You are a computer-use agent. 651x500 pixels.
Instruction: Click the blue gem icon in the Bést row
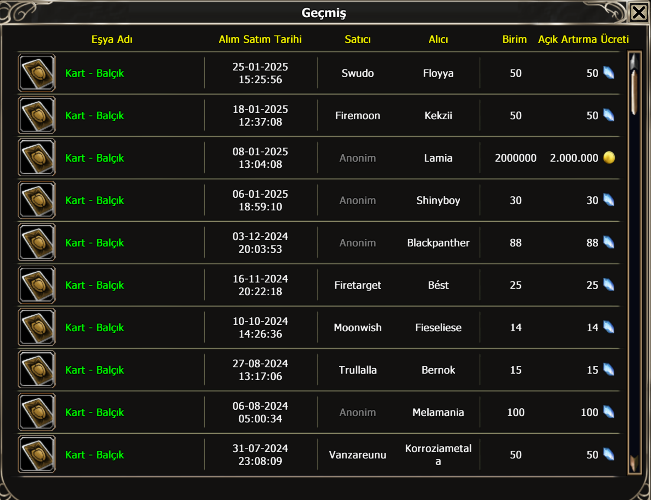[x=608, y=285]
